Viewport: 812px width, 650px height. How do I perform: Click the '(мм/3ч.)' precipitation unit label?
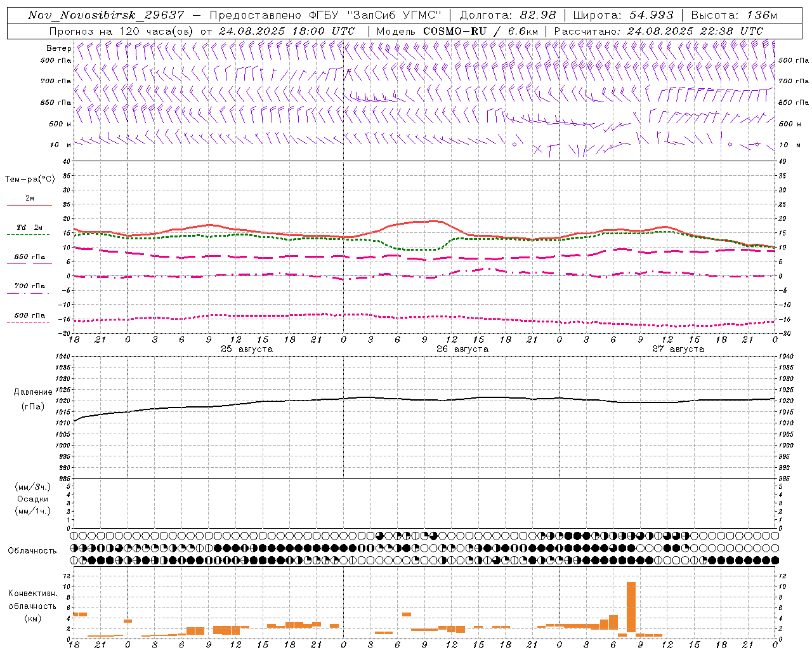[x=33, y=487]
